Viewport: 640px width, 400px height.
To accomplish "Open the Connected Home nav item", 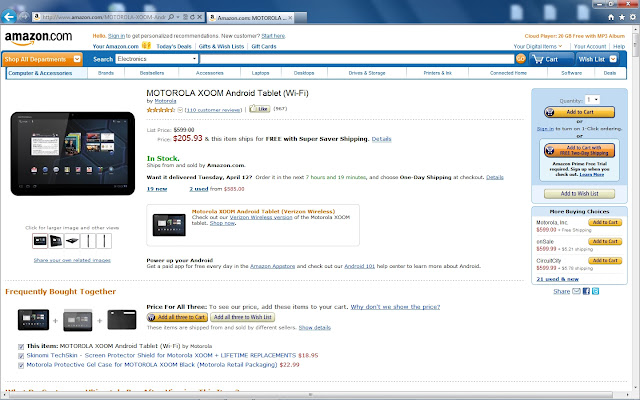I will 508,73.
